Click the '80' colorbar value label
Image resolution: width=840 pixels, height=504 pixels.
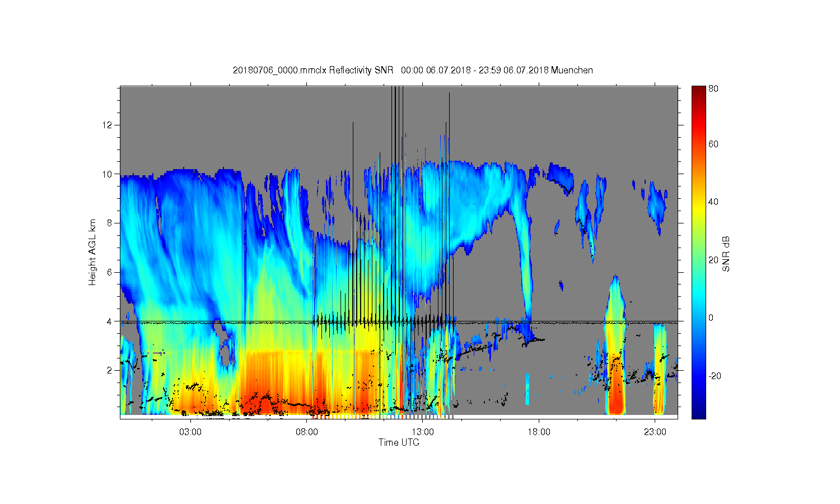(x=713, y=88)
